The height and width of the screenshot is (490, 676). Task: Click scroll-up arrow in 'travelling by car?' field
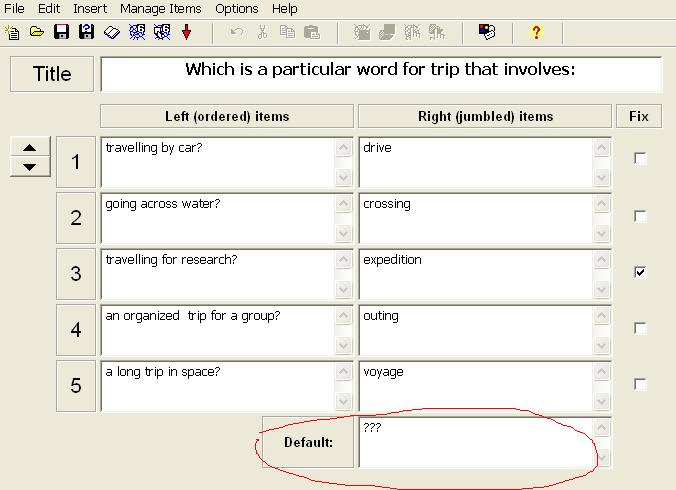point(344,148)
